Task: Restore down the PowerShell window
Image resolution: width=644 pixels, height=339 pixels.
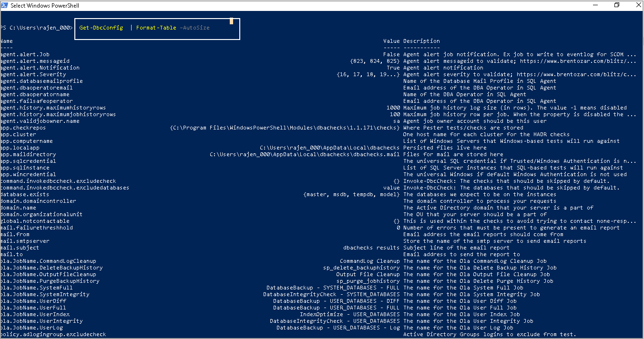Action: (x=617, y=5)
